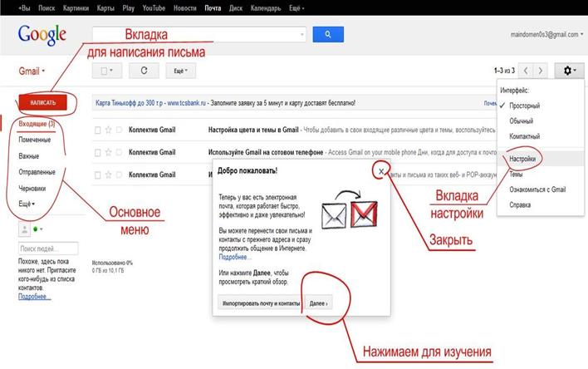Viewport: 588px width, 369px height.
Task: Click the chat profile avatar icon
Action: (24, 229)
